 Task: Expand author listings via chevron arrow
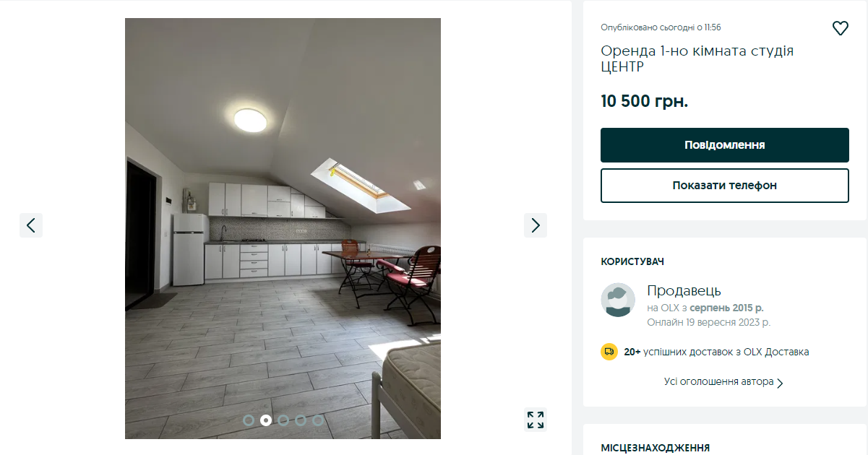click(x=780, y=383)
